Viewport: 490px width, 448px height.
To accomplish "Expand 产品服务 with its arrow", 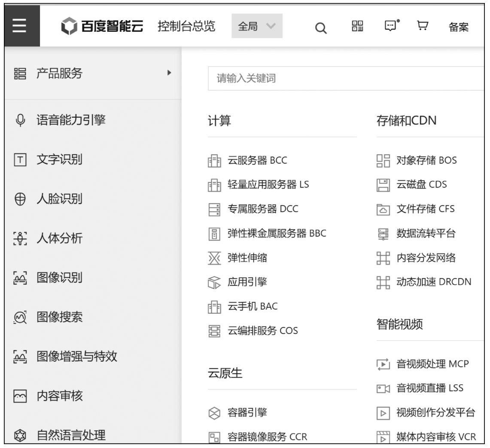I will tap(169, 73).
